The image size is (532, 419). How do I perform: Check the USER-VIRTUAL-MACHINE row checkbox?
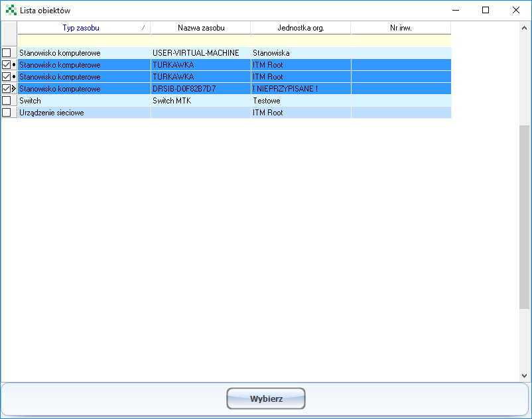tap(7, 53)
